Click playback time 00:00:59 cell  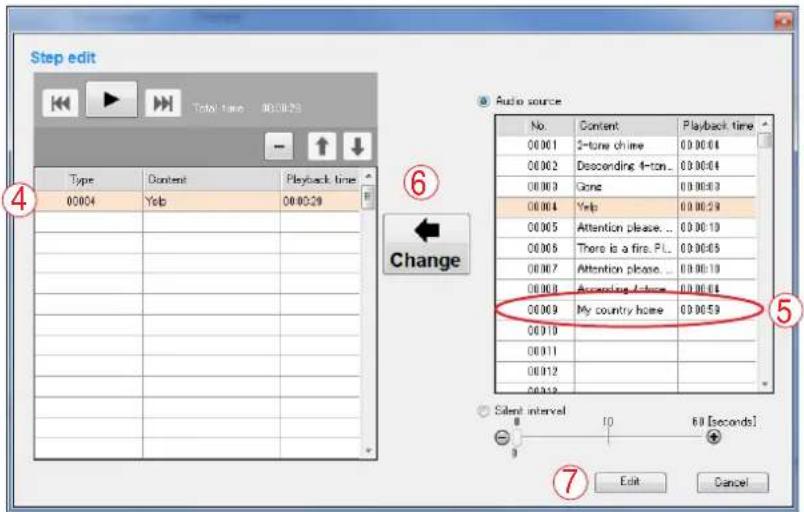tap(717, 310)
